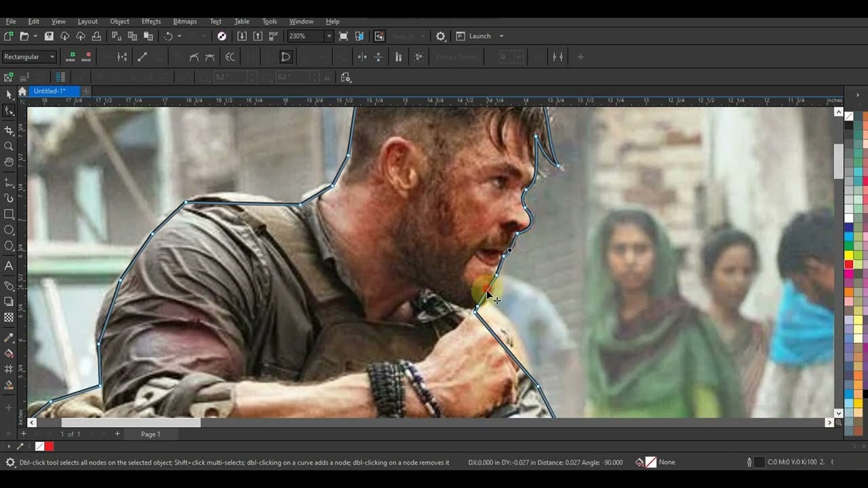Click the Break curve icon

(122, 57)
